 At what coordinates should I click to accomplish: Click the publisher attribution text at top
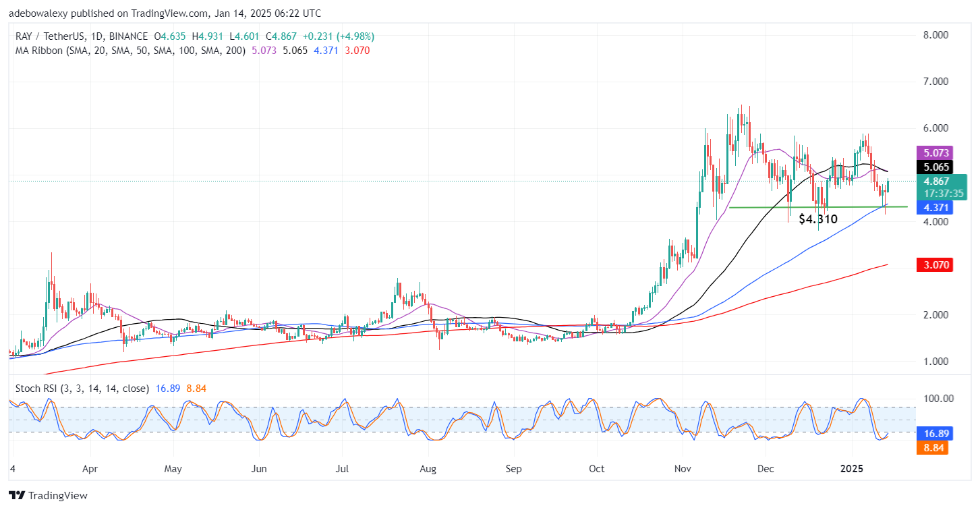pyautogui.click(x=165, y=13)
